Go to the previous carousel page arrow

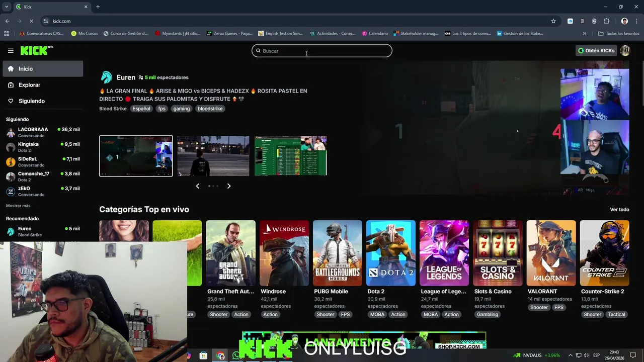pyautogui.click(x=197, y=186)
